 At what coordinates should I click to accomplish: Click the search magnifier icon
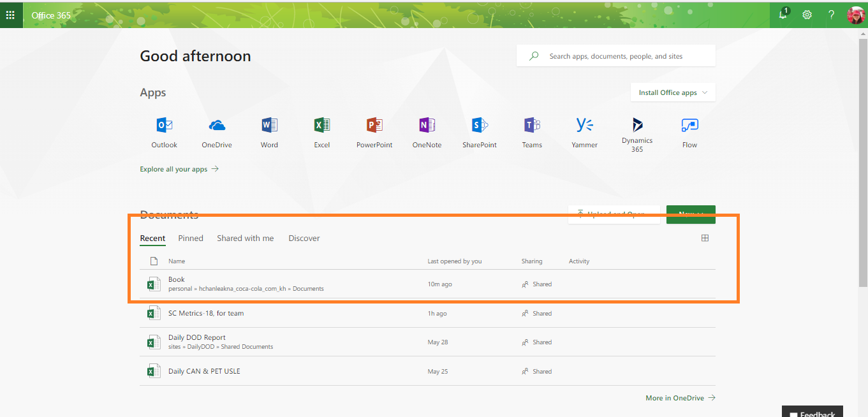coord(534,56)
